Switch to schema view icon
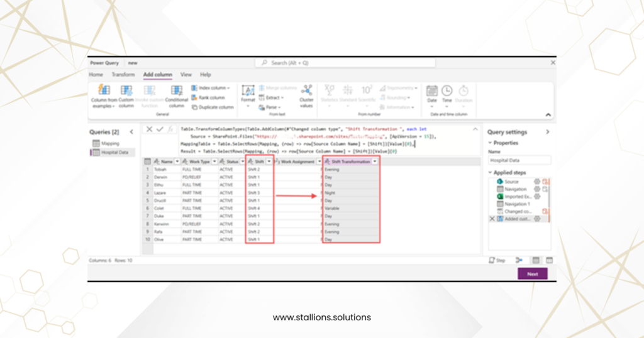The width and height of the screenshot is (644, 338). (x=550, y=261)
